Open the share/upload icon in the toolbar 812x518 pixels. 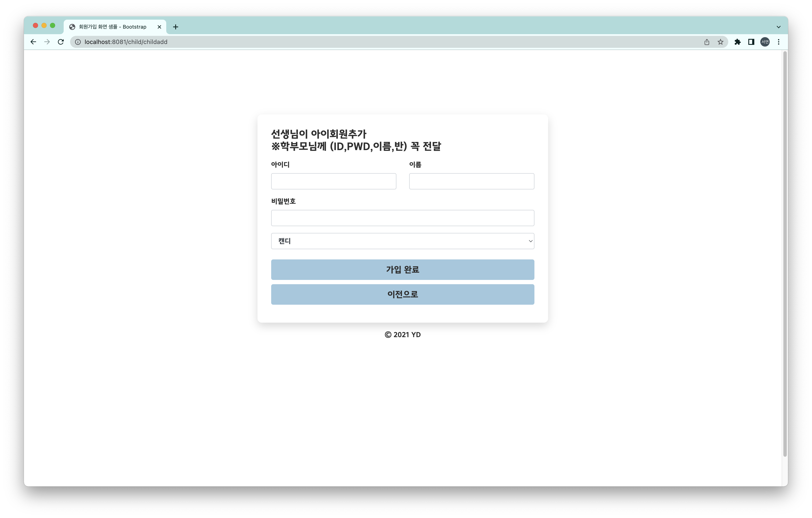tap(706, 42)
